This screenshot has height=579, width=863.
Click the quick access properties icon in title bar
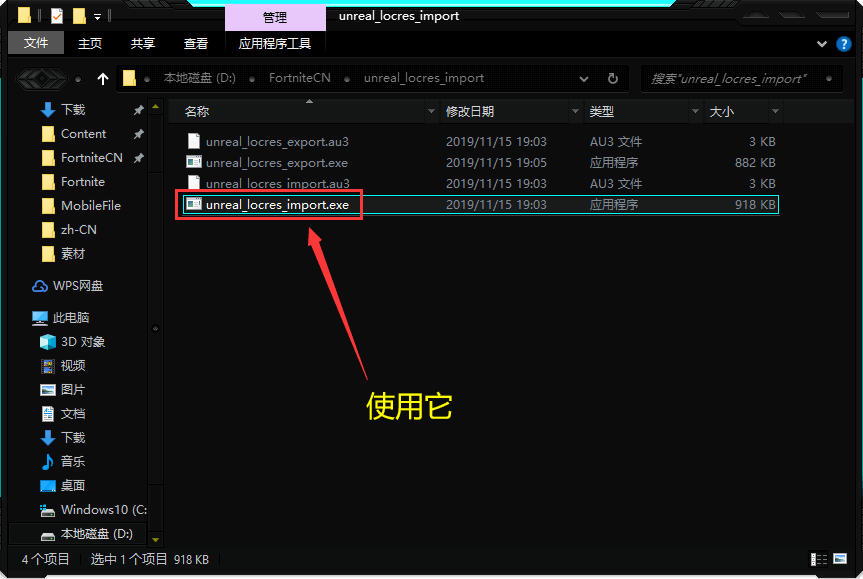pyautogui.click(x=57, y=16)
